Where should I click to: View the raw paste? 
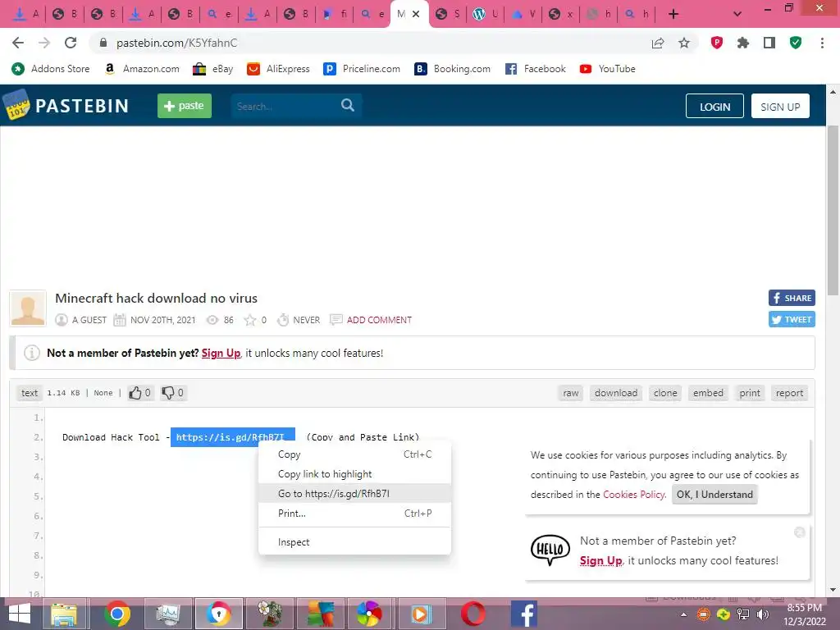tap(571, 393)
